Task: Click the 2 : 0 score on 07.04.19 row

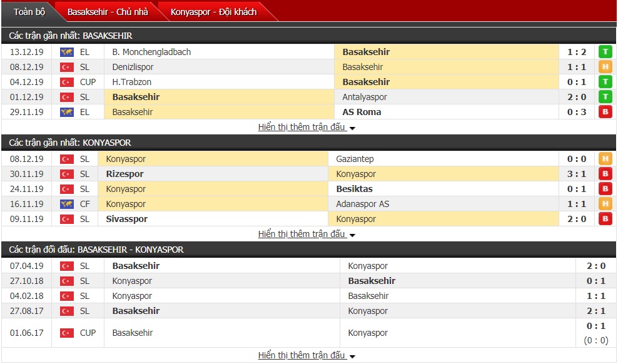Action: tap(596, 266)
